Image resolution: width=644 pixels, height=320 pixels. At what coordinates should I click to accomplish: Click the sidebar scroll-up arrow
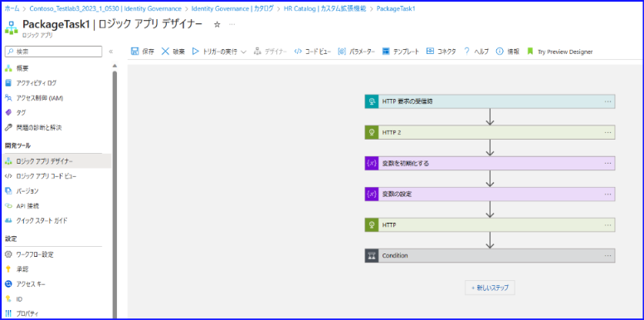[115, 66]
